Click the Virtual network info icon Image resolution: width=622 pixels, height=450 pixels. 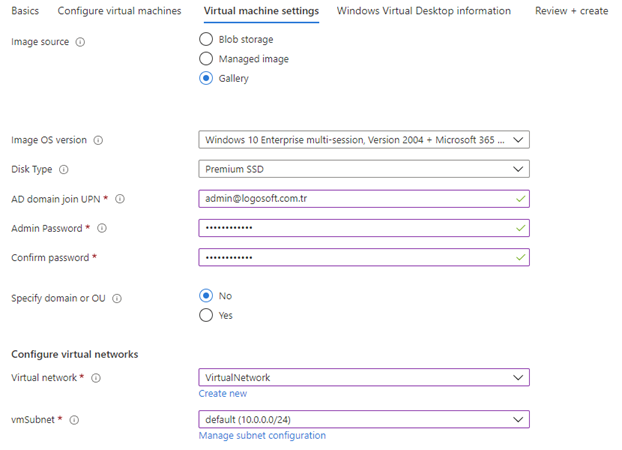(x=96, y=378)
